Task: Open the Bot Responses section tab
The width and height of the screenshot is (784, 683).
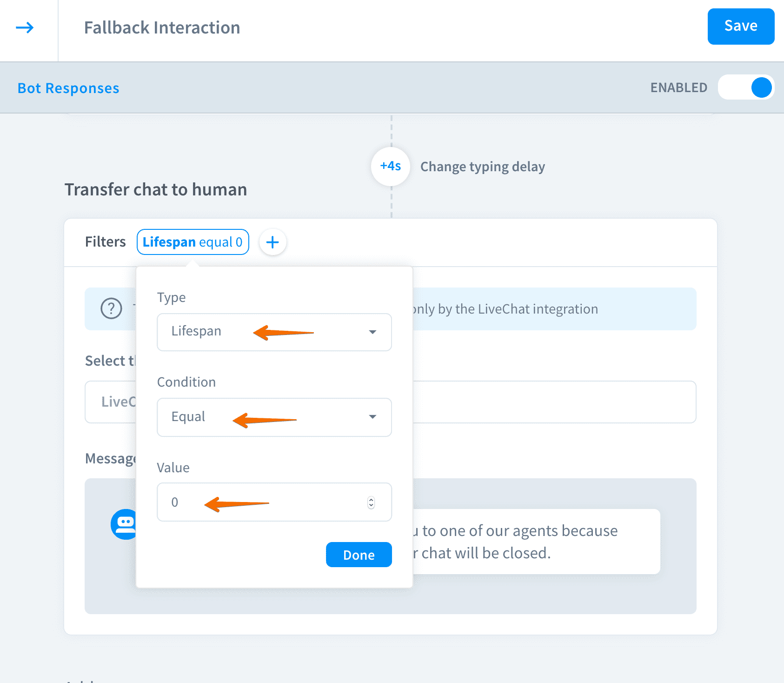Action: (68, 88)
